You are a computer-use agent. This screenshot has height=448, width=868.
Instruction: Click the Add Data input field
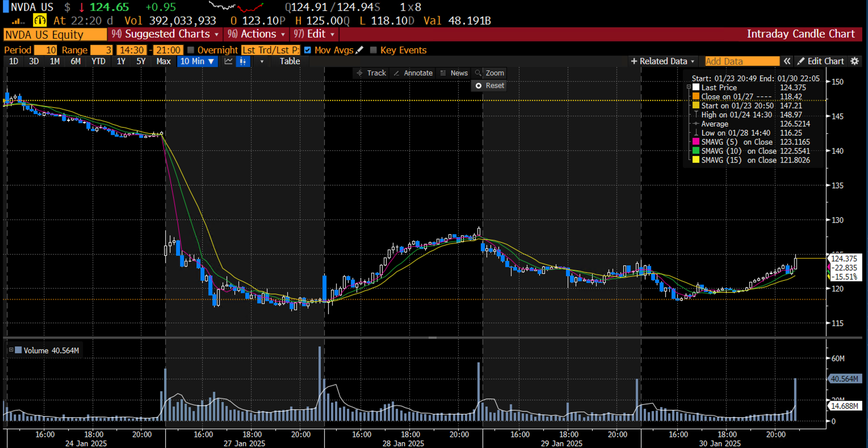coord(742,61)
